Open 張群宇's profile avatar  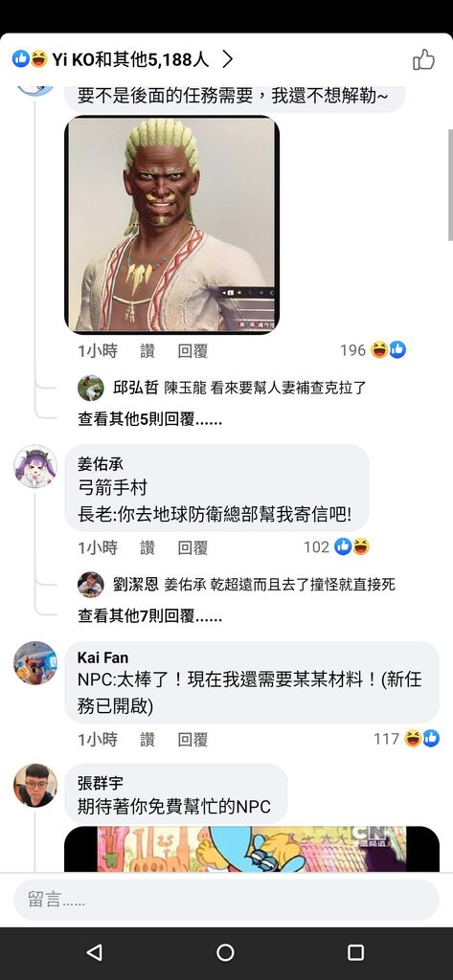coord(35,785)
